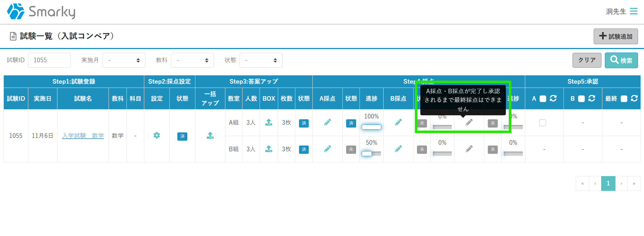644x236 pixels.
Task: Open the 教科 filter dropdown
Action: click(x=192, y=60)
